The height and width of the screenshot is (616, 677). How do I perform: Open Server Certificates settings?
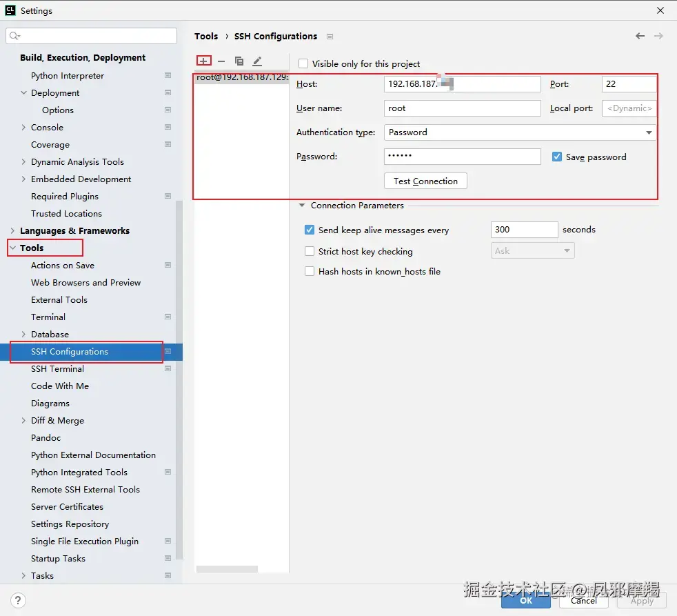tap(67, 506)
